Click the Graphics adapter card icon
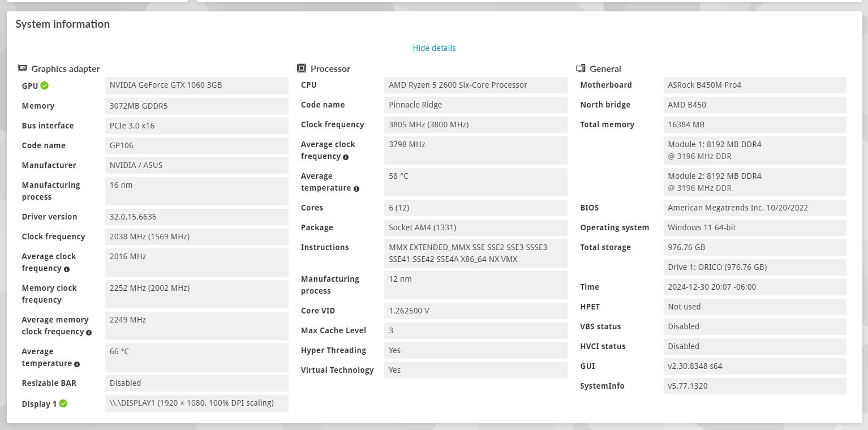This screenshot has width=868, height=430. coord(23,68)
